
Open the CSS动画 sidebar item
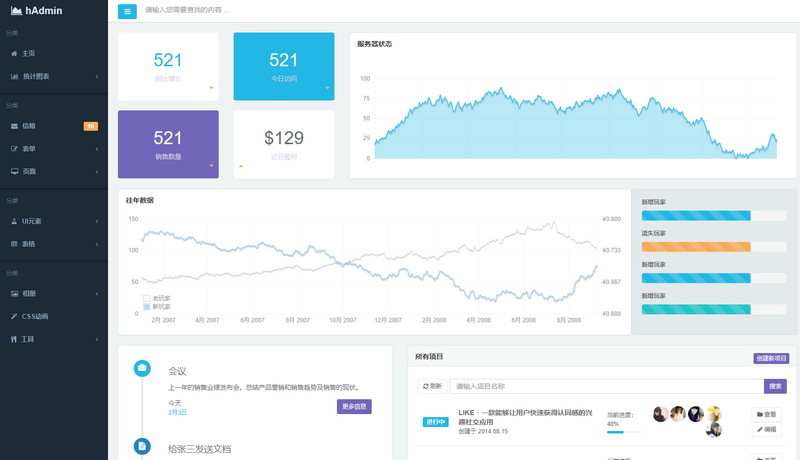pos(35,316)
